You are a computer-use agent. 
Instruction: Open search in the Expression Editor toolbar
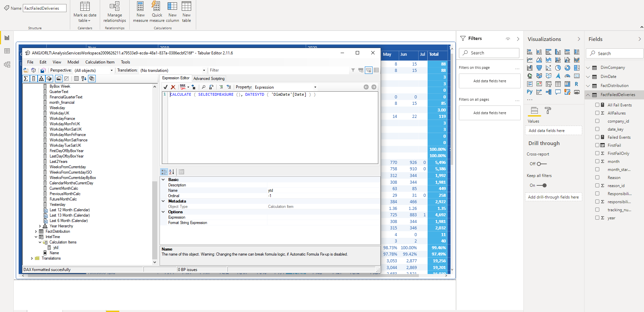pyautogui.click(x=204, y=87)
